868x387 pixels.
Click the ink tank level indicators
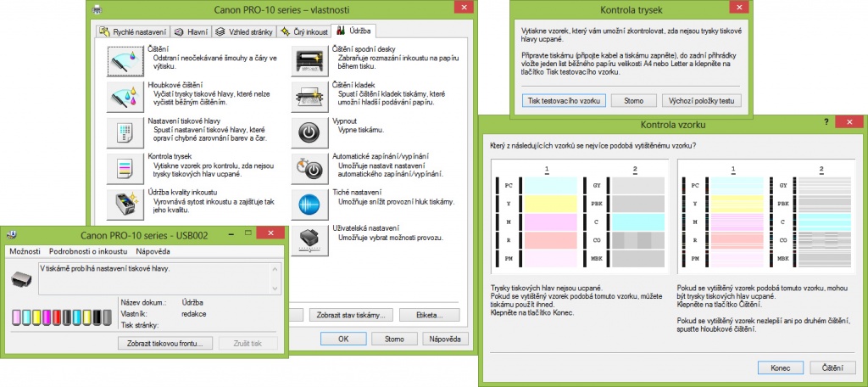point(62,317)
